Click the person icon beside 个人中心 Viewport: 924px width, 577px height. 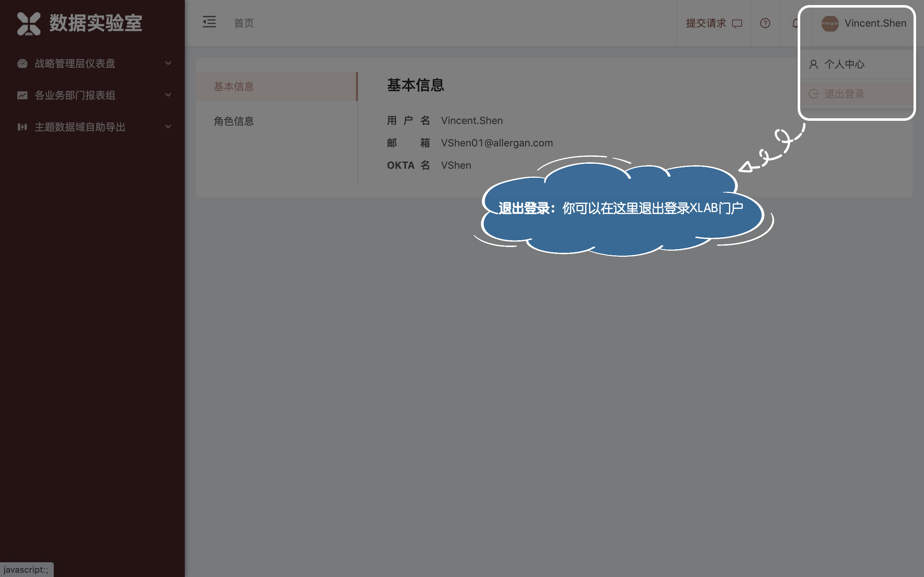(813, 64)
